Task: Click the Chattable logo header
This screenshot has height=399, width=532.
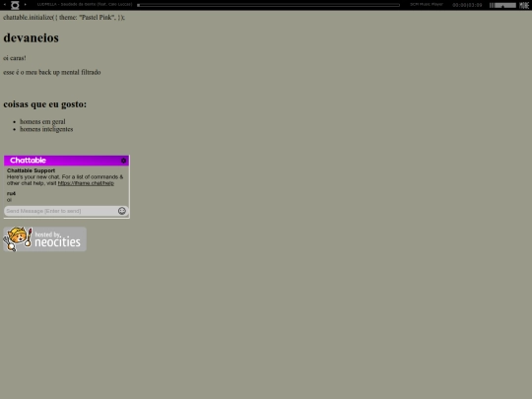Action: click(28, 161)
